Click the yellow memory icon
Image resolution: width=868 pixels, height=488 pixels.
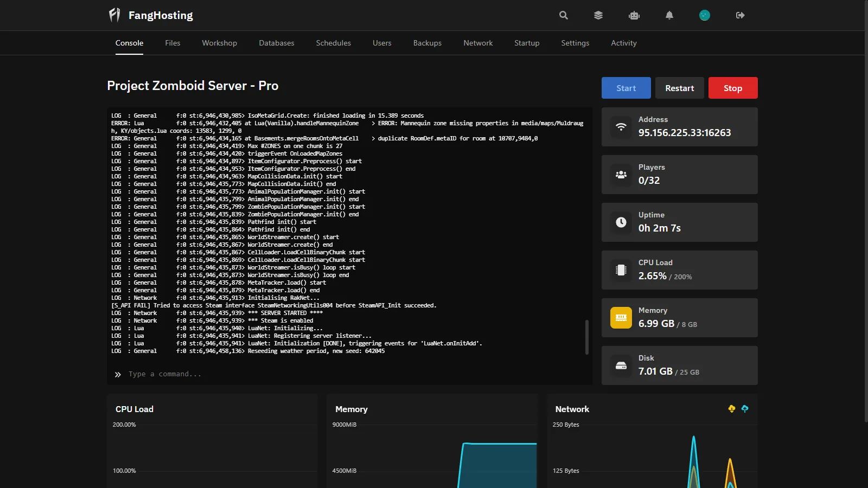click(x=621, y=318)
